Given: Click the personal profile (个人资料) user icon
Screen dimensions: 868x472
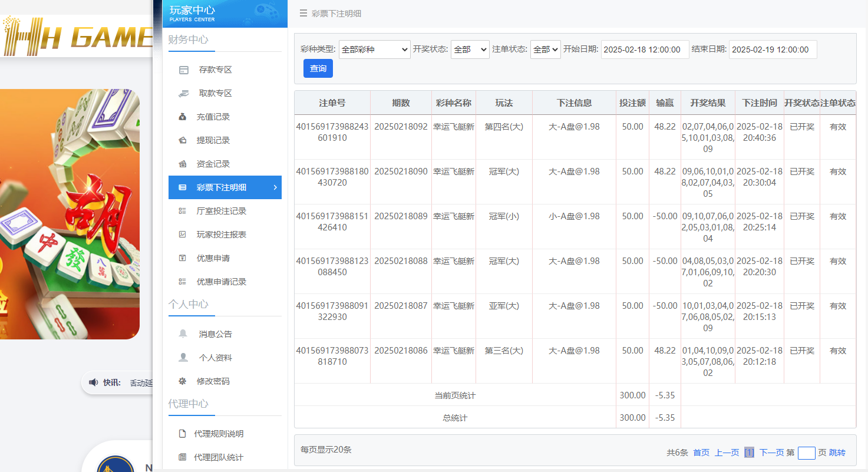Looking at the screenshot, I should tap(183, 358).
